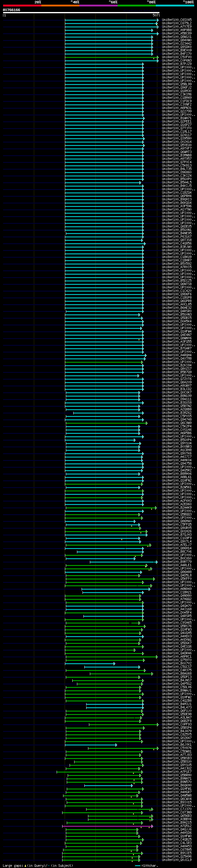Click the red ~20% identity legend segment
The height and width of the screenshot is (868, 197).
(22, 6)
